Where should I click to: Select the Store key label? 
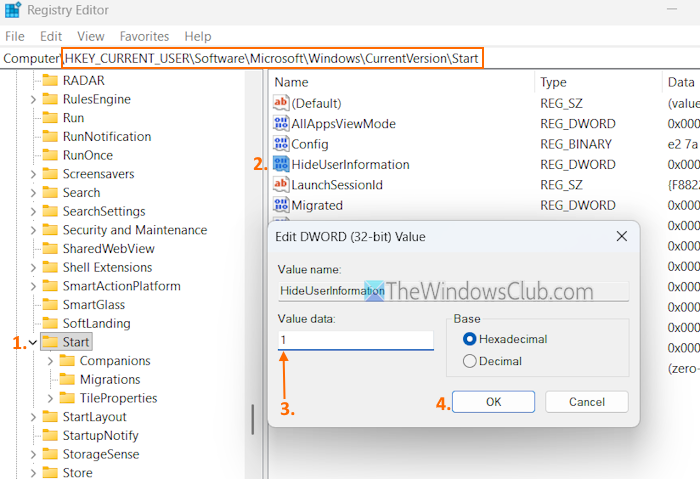pos(78,472)
